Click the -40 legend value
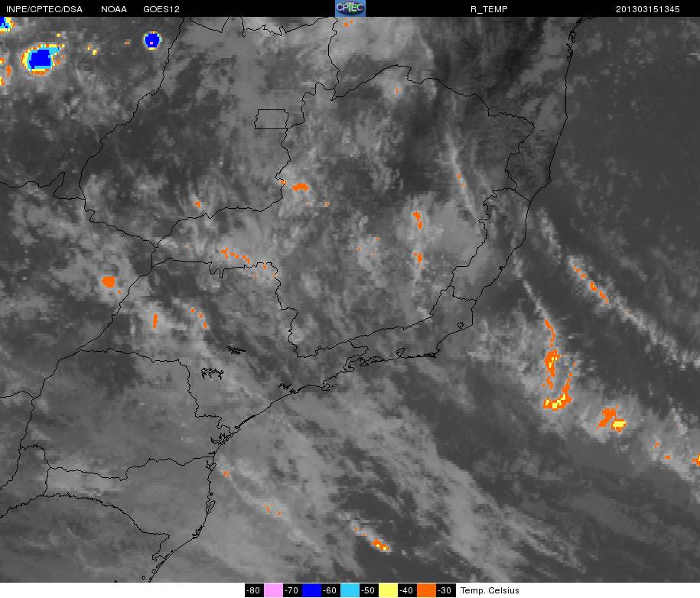The width and height of the screenshot is (700, 598). tap(407, 590)
